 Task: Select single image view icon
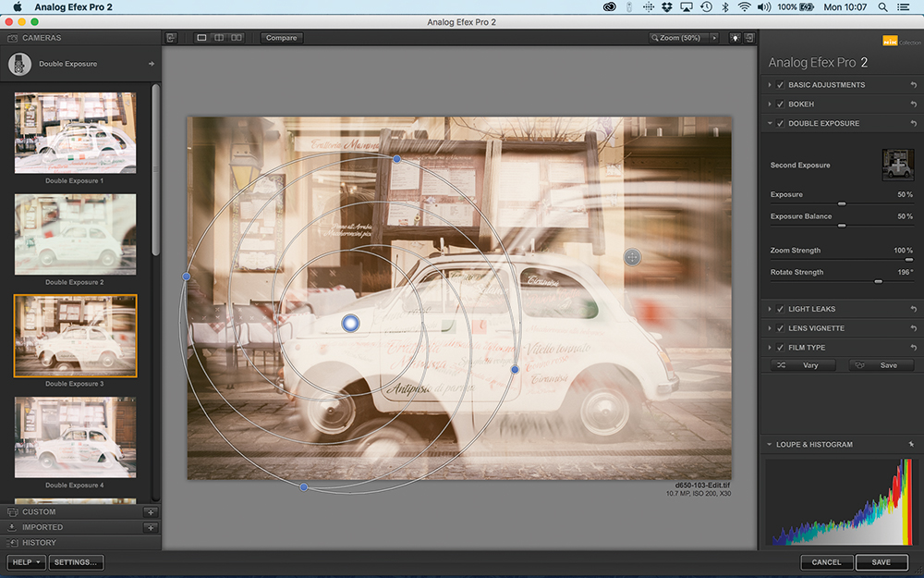point(201,38)
